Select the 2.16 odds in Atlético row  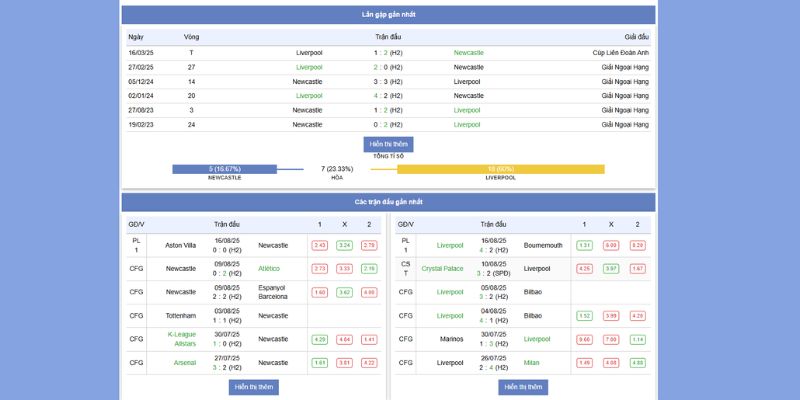(369, 268)
